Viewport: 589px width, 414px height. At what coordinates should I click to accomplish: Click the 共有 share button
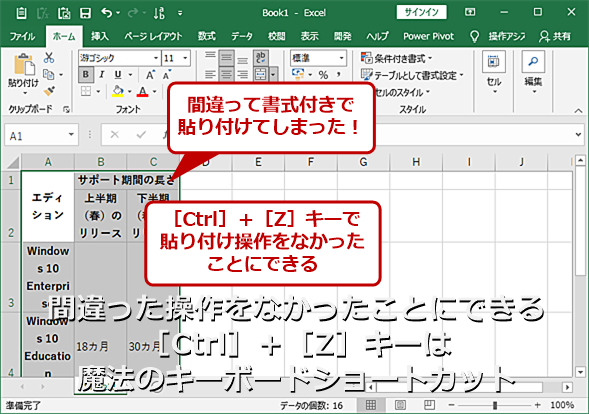[x=555, y=36]
